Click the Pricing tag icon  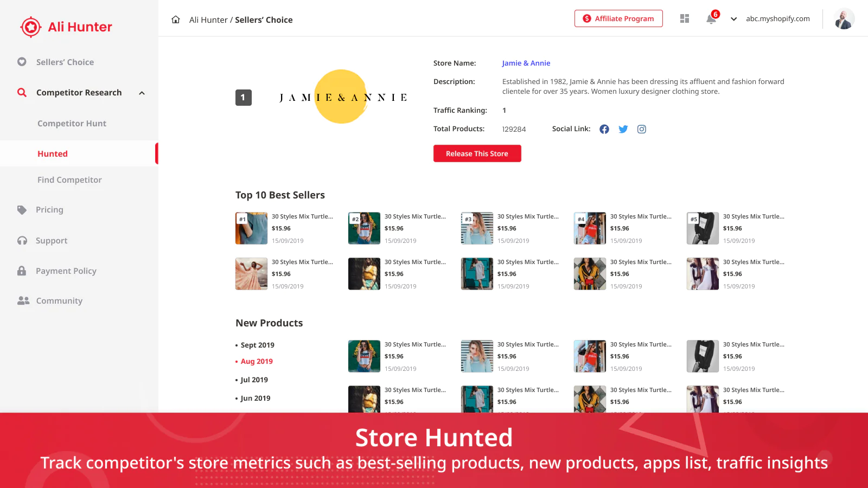coord(22,210)
